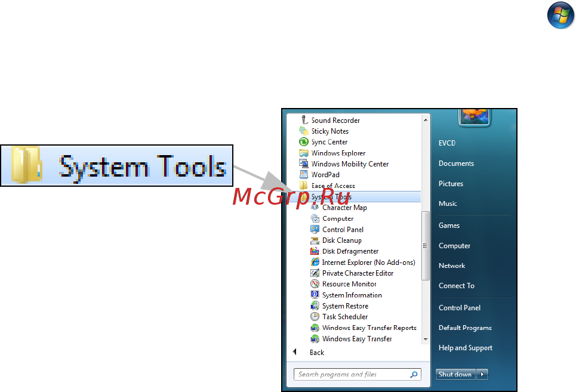
Task: Click scrollbar down arrow in programs list
Action: point(426,339)
